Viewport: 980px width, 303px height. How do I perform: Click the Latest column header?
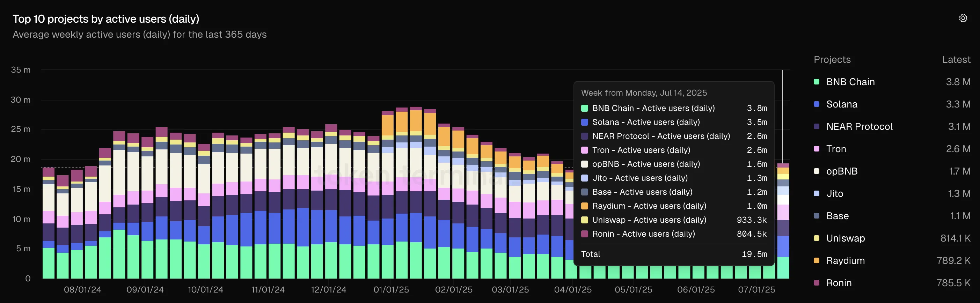click(956, 60)
